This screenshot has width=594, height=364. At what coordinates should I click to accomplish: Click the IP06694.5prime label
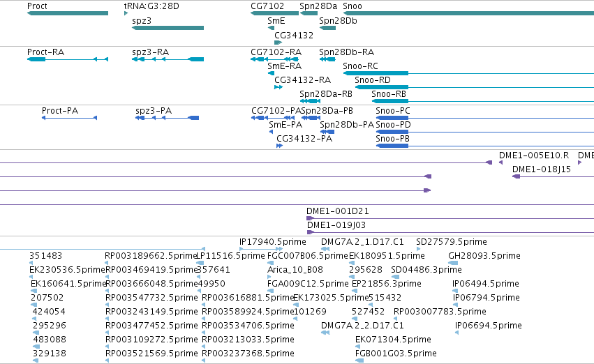pos(489,326)
